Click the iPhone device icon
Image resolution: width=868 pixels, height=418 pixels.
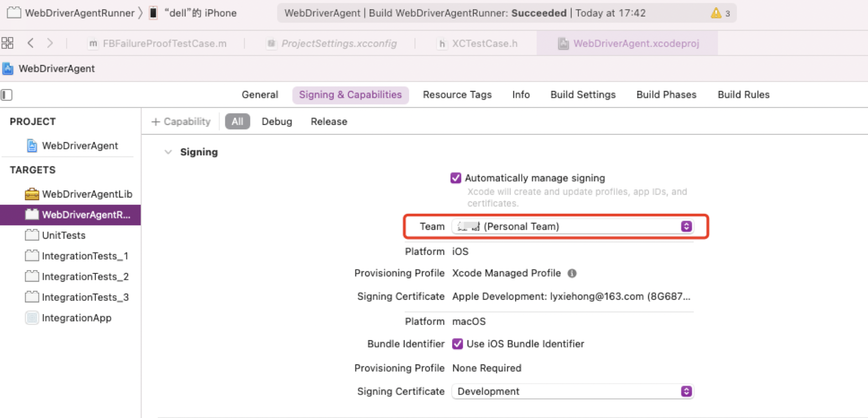(153, 13)
